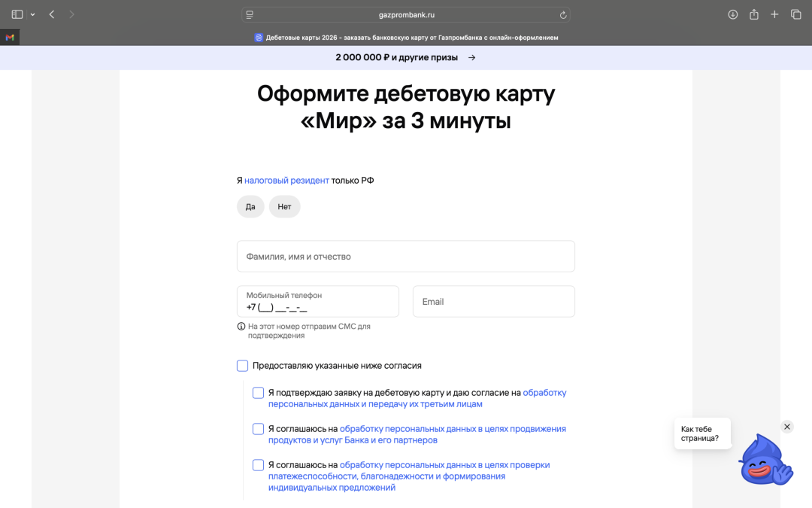Check the solvency verification consent checkbox
This screenshot has width=812, height=508.
(x=258, y=465)
